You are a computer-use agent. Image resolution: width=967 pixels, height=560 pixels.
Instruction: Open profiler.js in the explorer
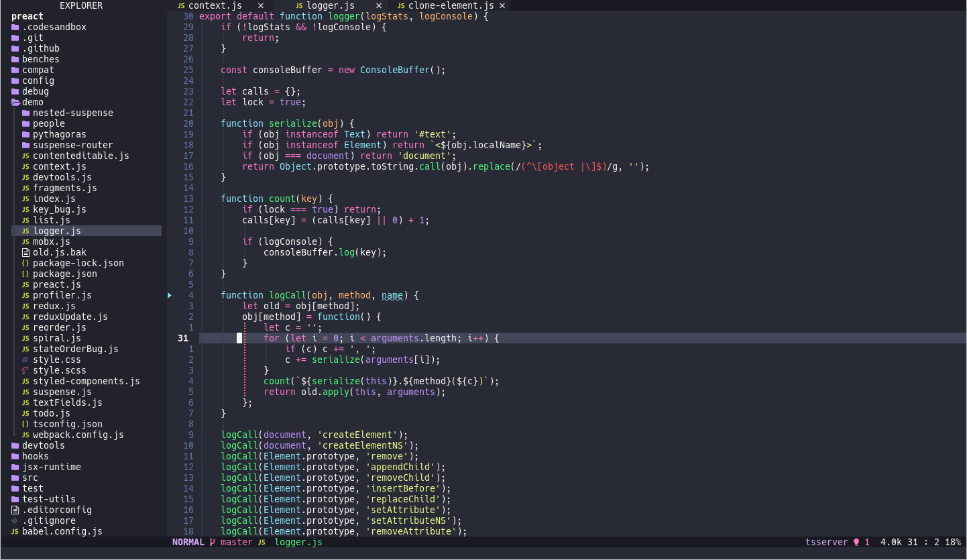click(x=62, y=295)
